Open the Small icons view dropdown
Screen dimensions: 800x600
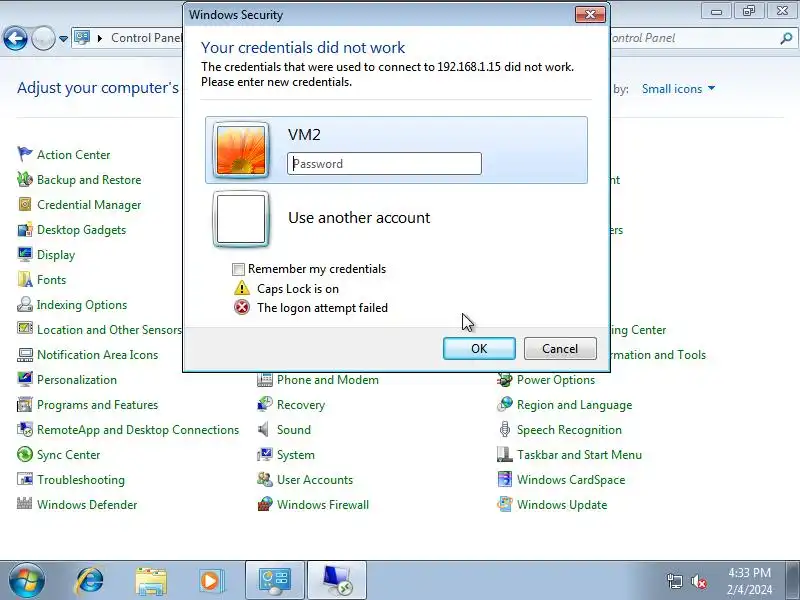[678, 89]
